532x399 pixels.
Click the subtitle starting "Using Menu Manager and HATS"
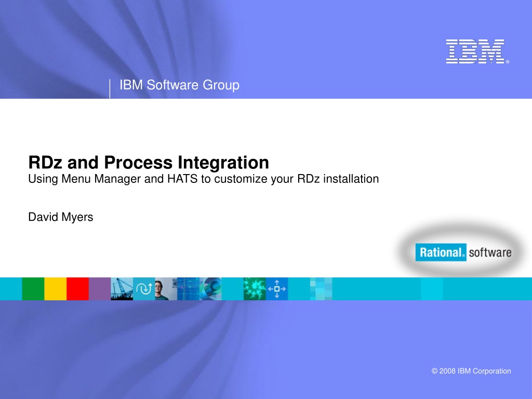coord(203,179)
